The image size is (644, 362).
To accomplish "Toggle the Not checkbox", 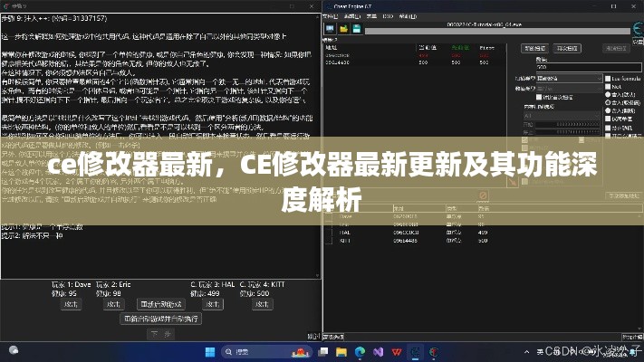I will click(608, 87).
